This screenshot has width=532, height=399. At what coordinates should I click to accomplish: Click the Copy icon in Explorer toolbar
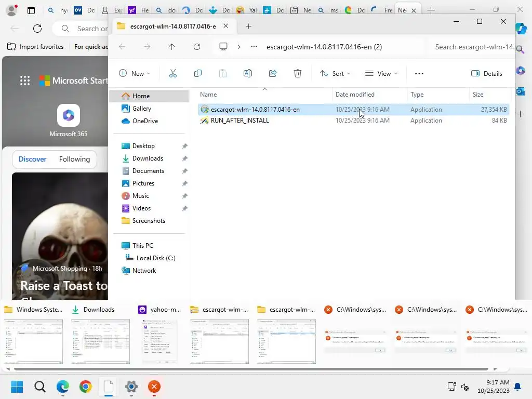[198, 73]
